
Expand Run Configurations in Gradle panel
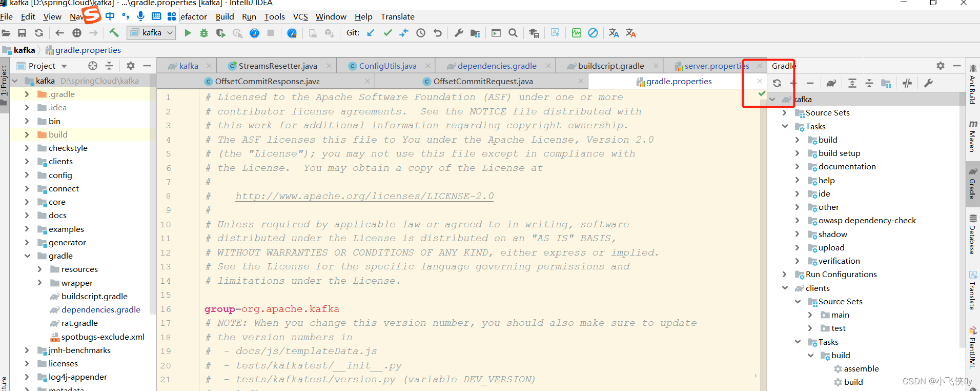click(784, 275)
